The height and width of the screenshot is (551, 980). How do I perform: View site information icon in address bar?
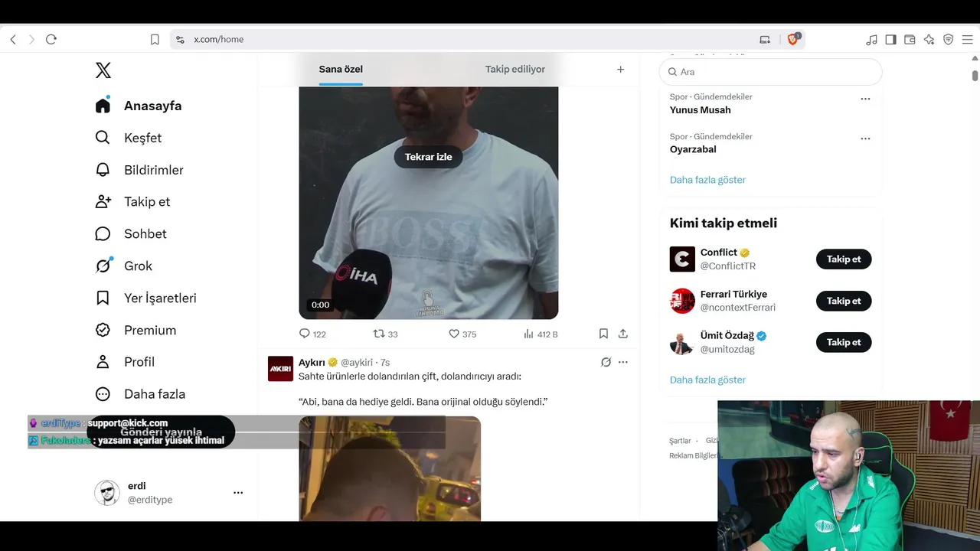point(180,39)
